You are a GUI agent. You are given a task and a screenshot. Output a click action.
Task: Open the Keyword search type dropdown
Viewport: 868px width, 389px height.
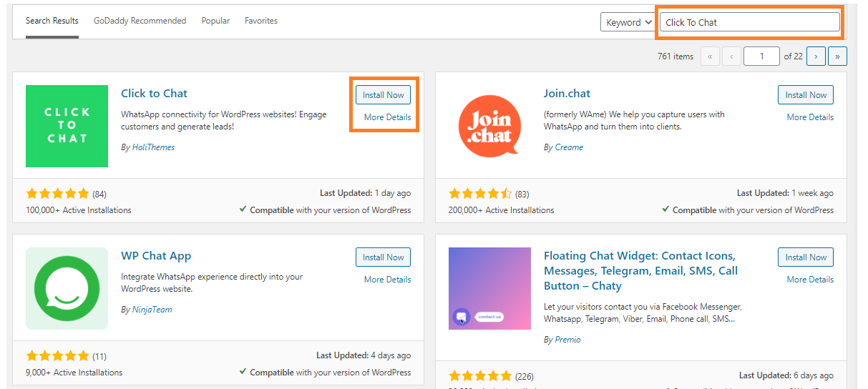click(628, 22)
